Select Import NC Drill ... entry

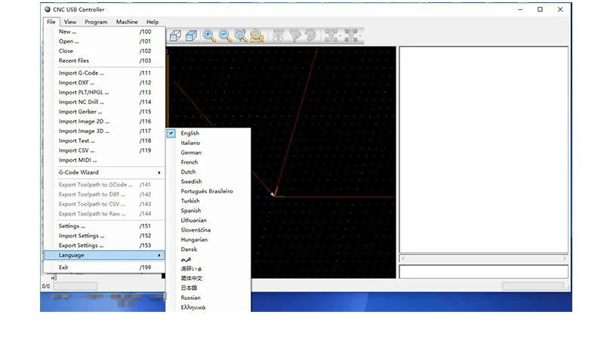pyautogui.click(x=104, y=102)
